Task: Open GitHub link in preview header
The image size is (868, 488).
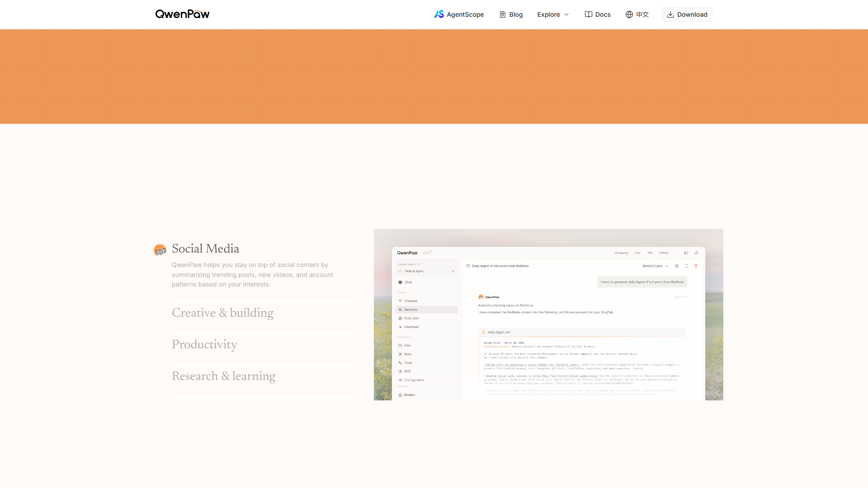Action: 664,253
